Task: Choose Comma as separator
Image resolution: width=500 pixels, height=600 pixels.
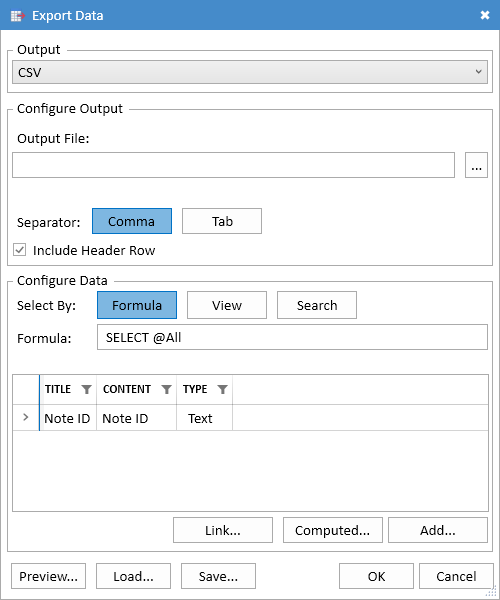Action: [x=132, y=221]
